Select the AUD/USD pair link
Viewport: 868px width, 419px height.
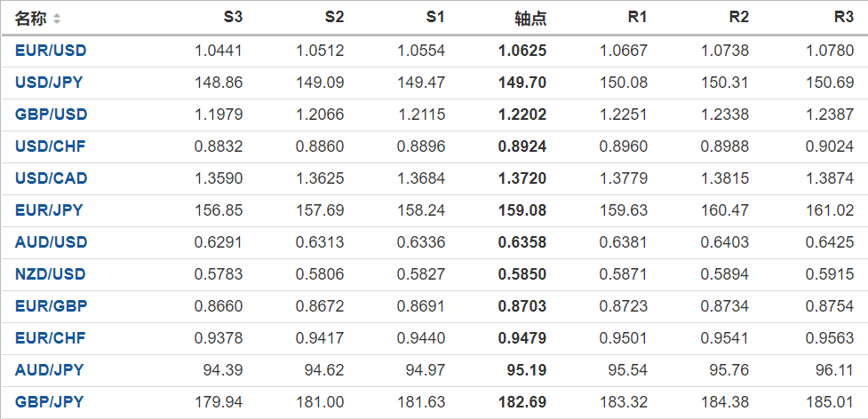[x=51, y=242]
